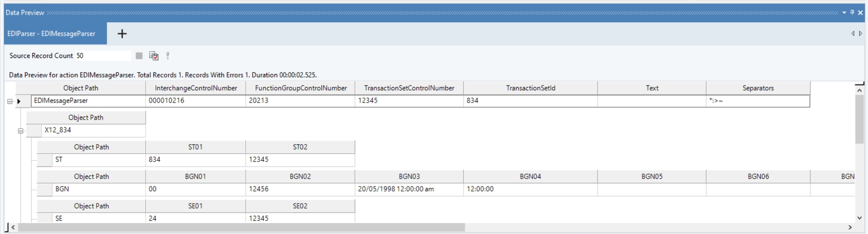868x234 pixels.
Task: Select the EDIMessageParser object path cell
Action: click(88, 101)
